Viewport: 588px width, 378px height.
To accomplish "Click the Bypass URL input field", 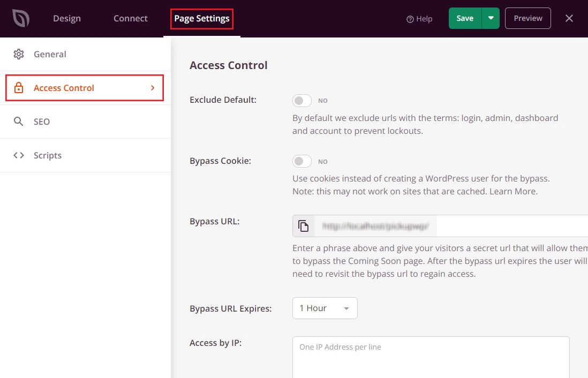I will click(451, 226).
